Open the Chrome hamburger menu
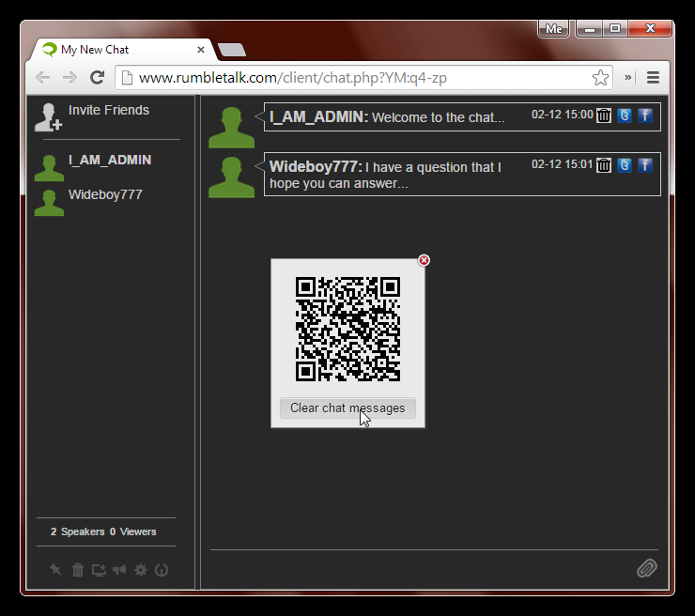Screen dimensions: 695x616 coord(653,78)
